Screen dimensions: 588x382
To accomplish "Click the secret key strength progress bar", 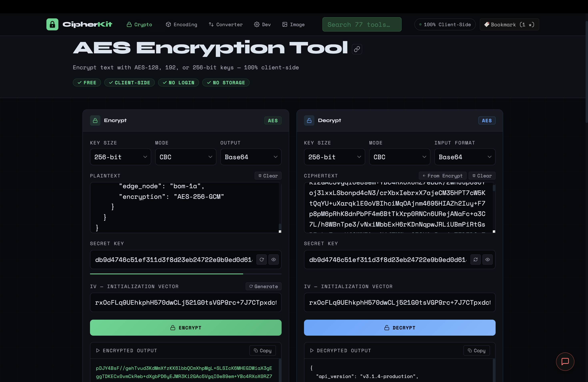I will point(186,274).
